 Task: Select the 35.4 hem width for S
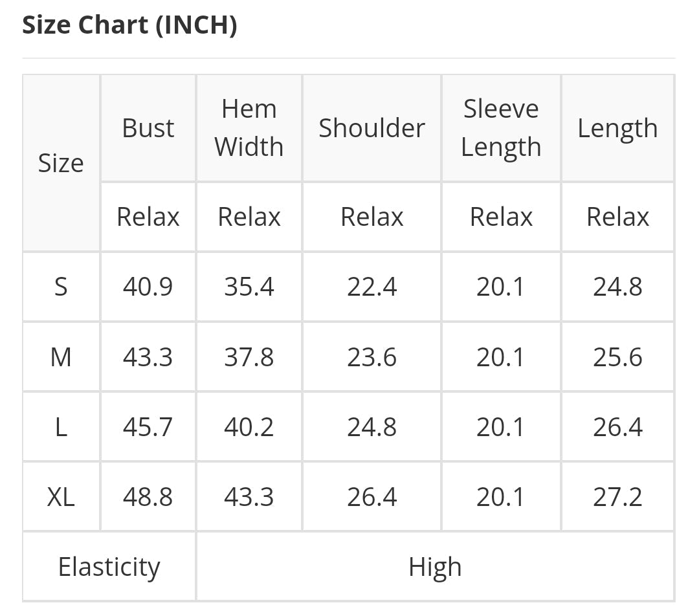tap(249, 287)
